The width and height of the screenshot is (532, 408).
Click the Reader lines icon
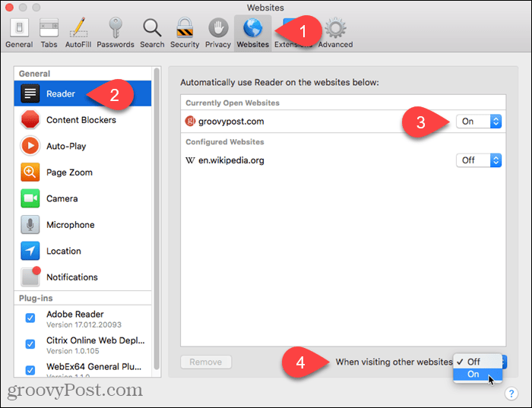30,93
